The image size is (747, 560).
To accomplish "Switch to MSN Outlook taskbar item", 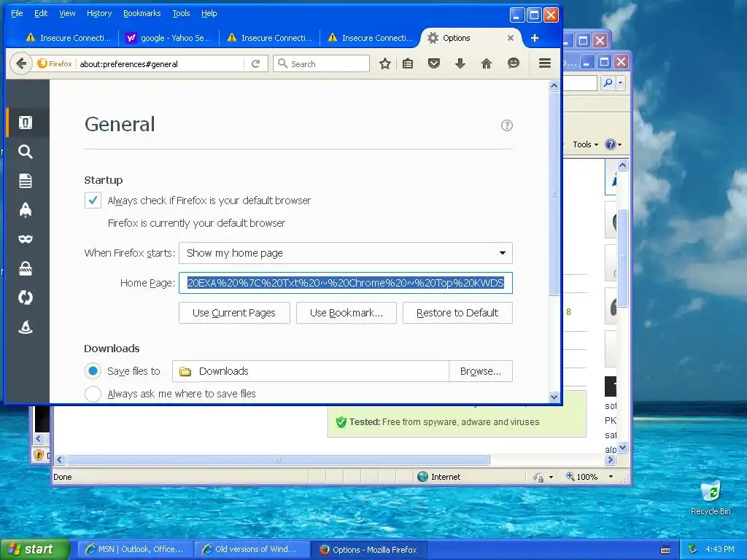I will [x=135, y=550].
